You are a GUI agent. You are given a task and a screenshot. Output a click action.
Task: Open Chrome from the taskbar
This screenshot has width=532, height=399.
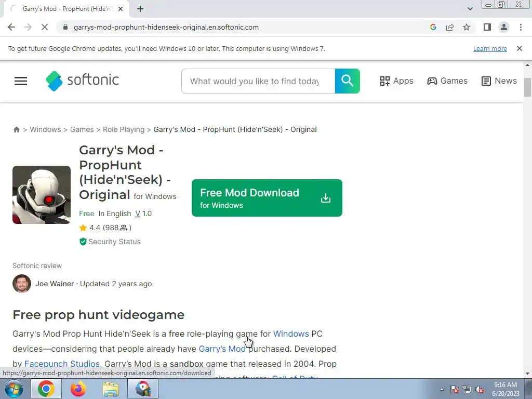point(46,389)
